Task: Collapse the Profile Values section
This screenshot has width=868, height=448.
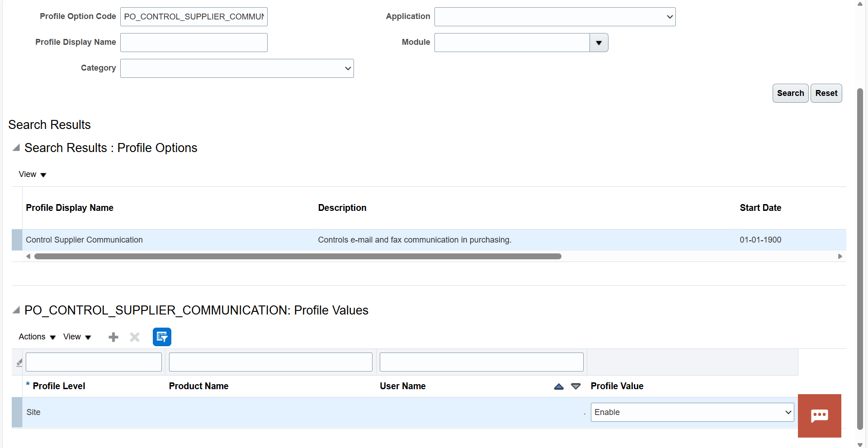Action: 16,310
